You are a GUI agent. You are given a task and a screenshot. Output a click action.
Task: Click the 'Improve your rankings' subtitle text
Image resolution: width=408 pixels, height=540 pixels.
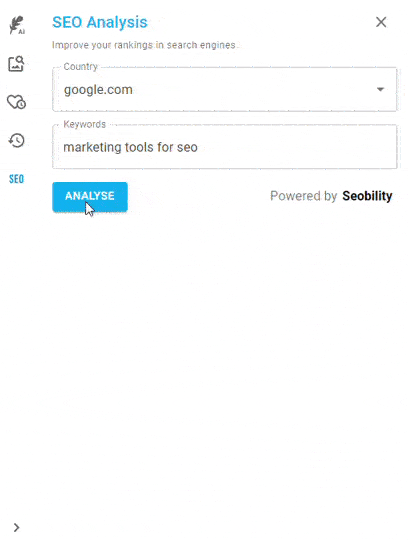[x=144, y=45]
